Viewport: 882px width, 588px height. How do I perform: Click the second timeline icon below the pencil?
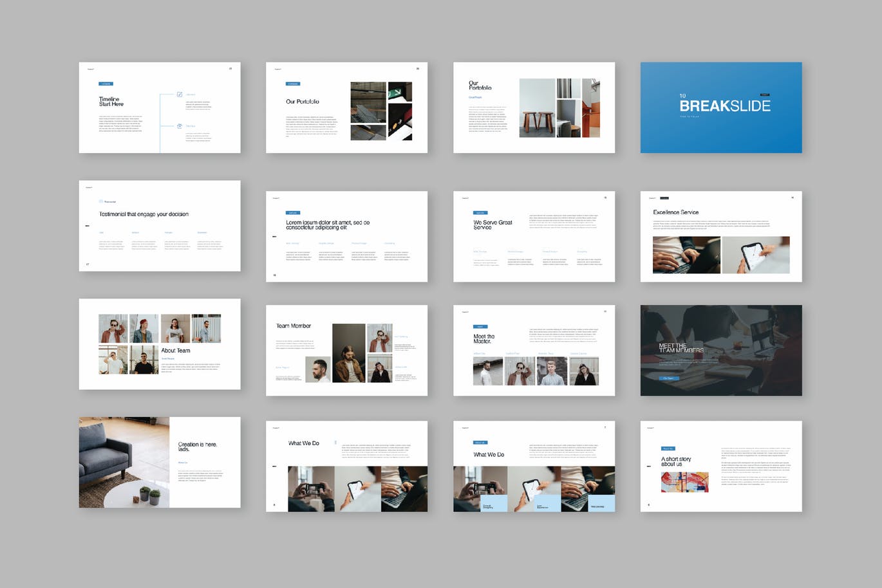(x=180, y=126)
